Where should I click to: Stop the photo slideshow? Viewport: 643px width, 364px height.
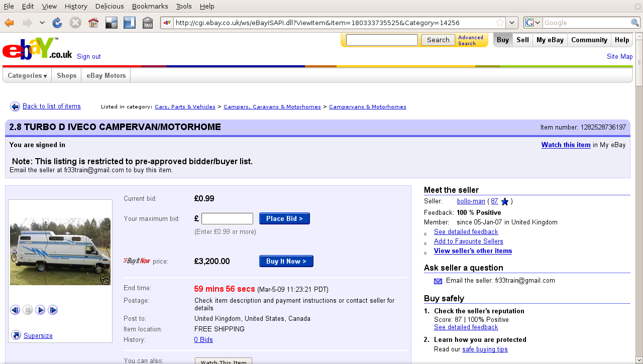28,310
